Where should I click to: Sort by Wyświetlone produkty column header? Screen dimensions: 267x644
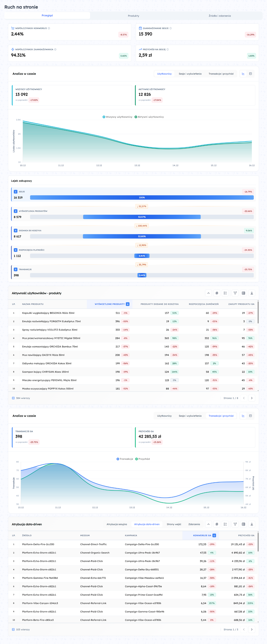point(110,304)
